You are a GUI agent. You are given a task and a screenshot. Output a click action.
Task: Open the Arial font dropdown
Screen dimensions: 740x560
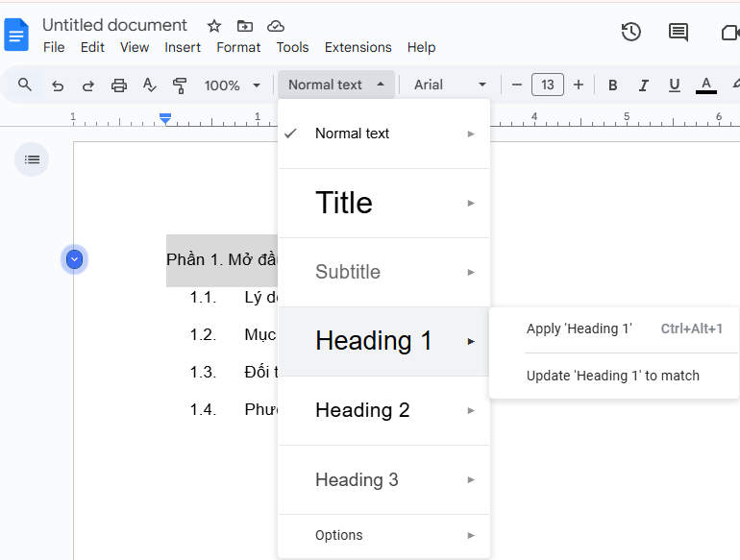(x=450, y=85)
